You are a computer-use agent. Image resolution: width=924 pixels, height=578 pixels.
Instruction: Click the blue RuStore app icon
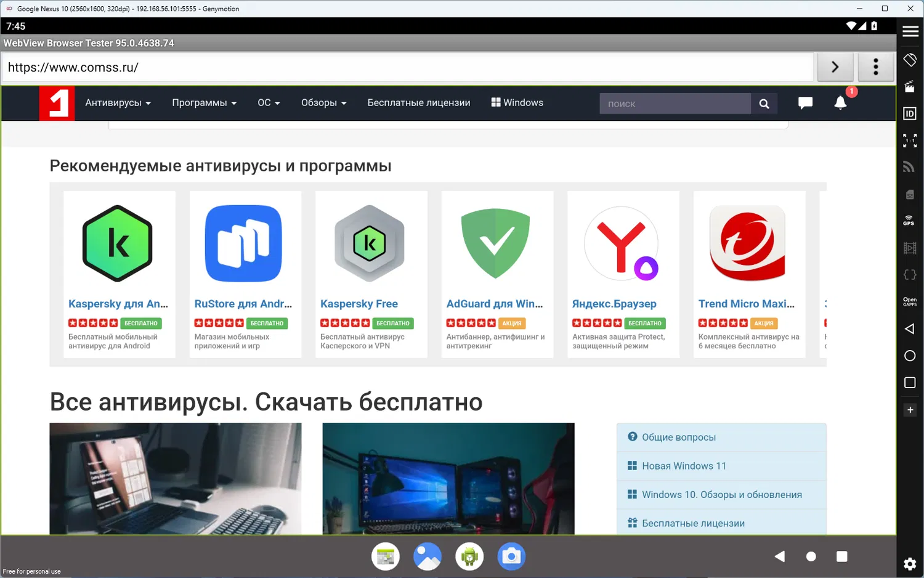point(243,243)
